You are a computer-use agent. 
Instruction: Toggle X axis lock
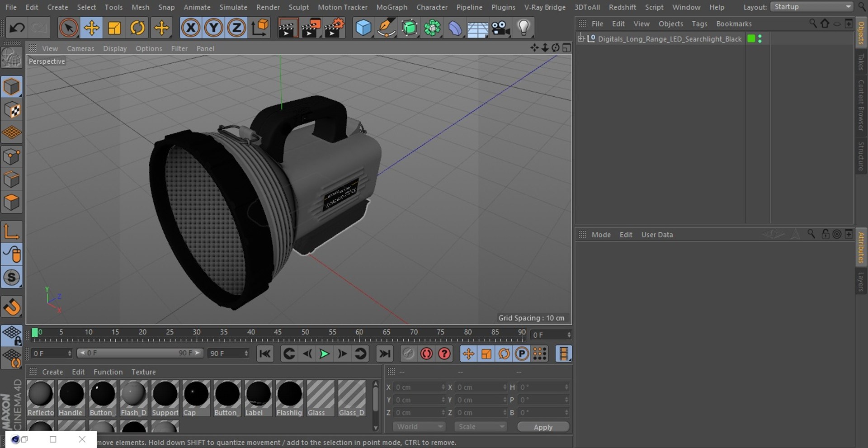pos(191,28)
